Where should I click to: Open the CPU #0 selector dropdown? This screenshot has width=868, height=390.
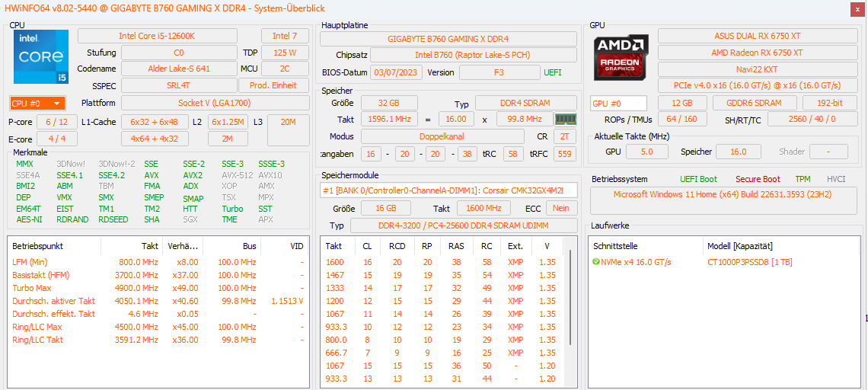37,103
